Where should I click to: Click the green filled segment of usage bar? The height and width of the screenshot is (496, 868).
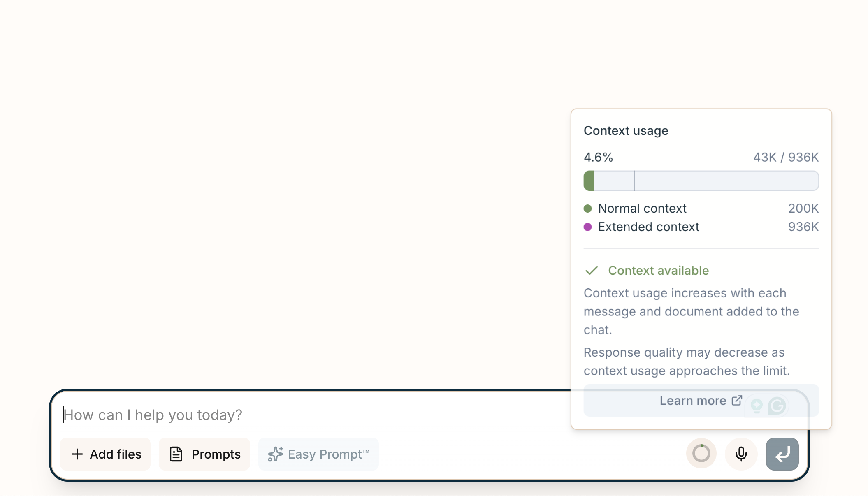click(x=589, y=181)
